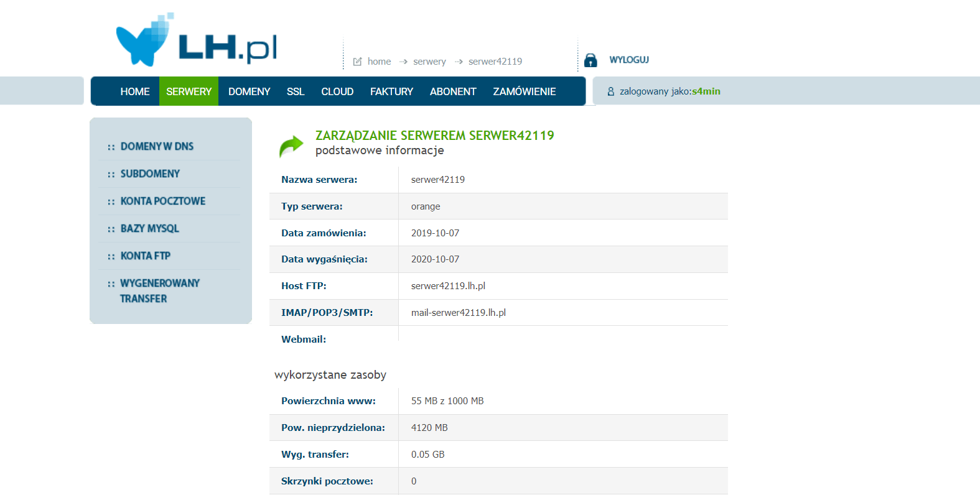Click the Wyg. transfer: label
This screenshot has height=495, width=980.
[315, 455]
